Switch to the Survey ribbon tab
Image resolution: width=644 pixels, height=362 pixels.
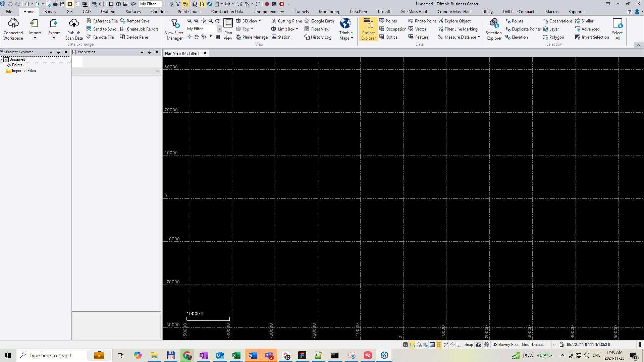50,12
